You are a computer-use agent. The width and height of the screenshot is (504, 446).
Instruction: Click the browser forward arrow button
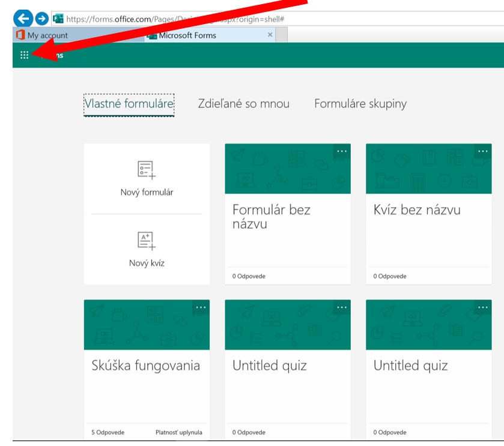(41, 19)
